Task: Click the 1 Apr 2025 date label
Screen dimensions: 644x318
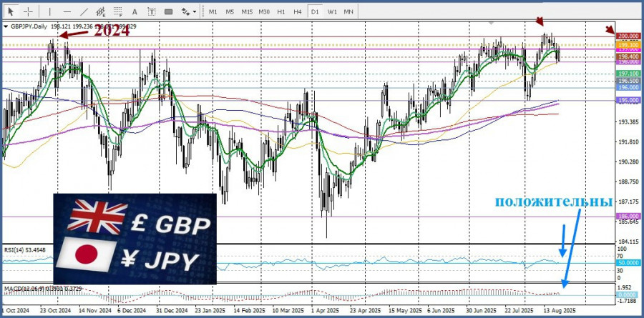Action: point(326,309)
